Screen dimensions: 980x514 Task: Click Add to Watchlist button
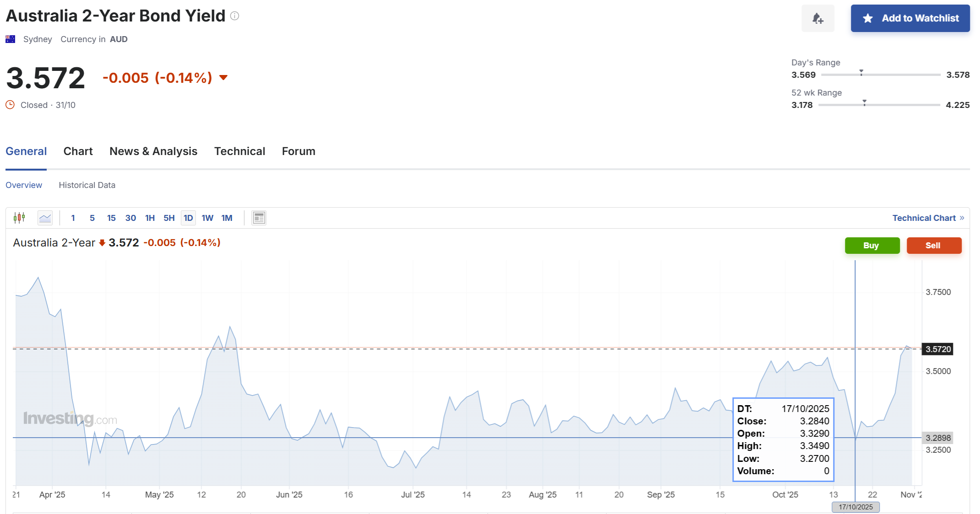click(910, 18)
